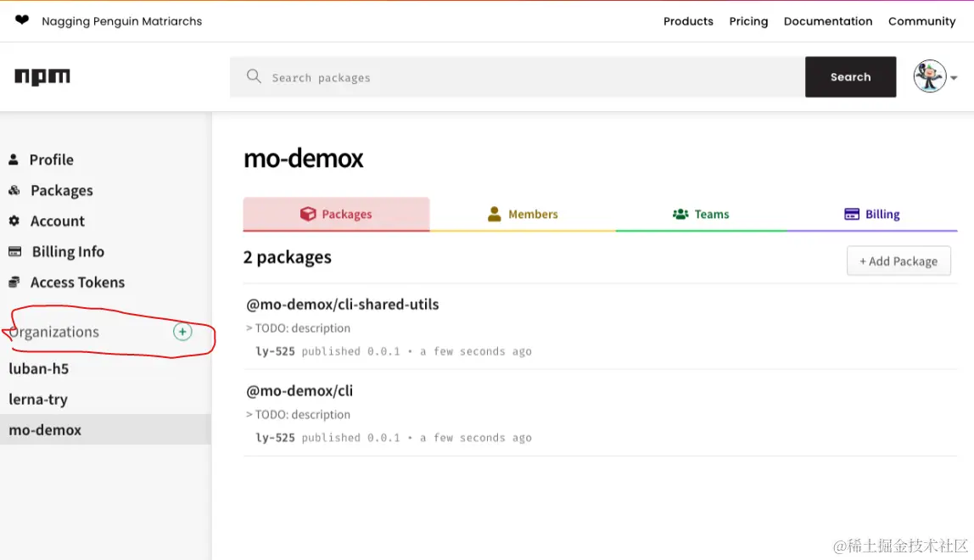Go to Account settings in sidebar

click(x=57, y=221)
